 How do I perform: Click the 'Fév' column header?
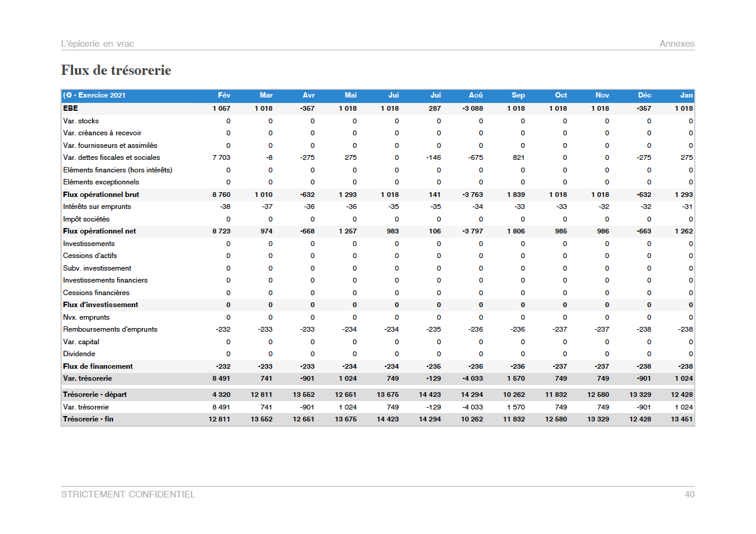point(224,95)
